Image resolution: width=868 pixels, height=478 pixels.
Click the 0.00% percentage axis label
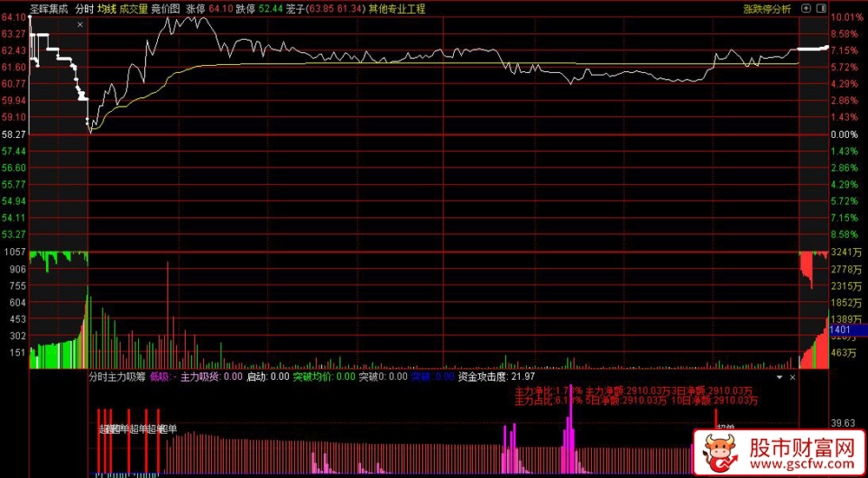tap(845, 134)
